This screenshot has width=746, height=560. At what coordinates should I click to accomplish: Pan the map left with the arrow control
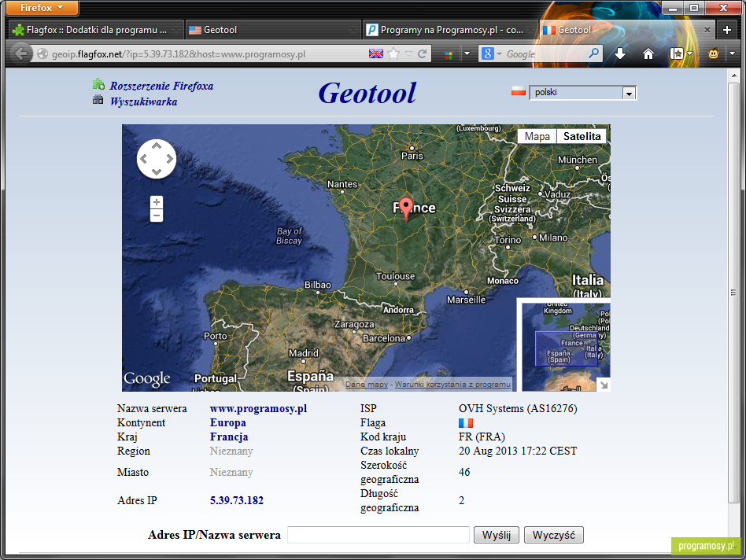point(144,159)
